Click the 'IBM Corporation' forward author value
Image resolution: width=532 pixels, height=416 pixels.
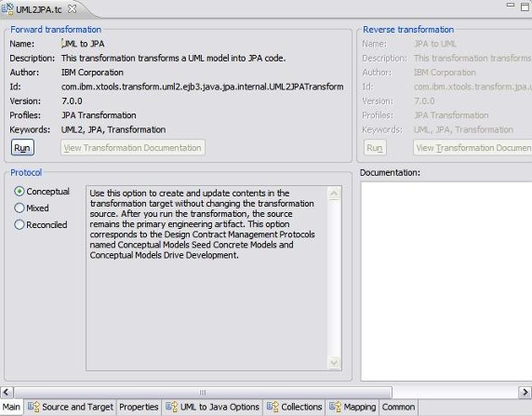click(92, 73)
